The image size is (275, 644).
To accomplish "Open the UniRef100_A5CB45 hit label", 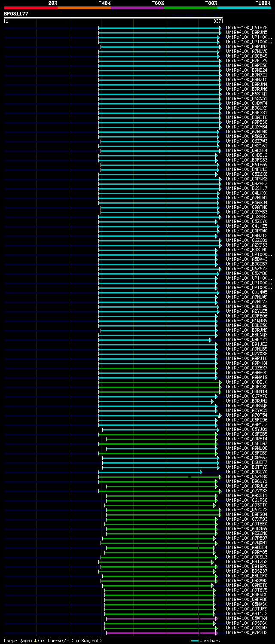I will [x=247, y=56].
